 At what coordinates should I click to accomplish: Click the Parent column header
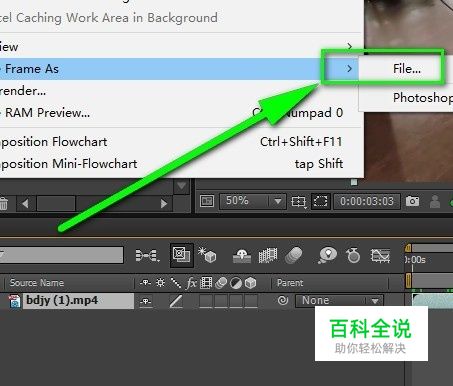click(290, 283)
